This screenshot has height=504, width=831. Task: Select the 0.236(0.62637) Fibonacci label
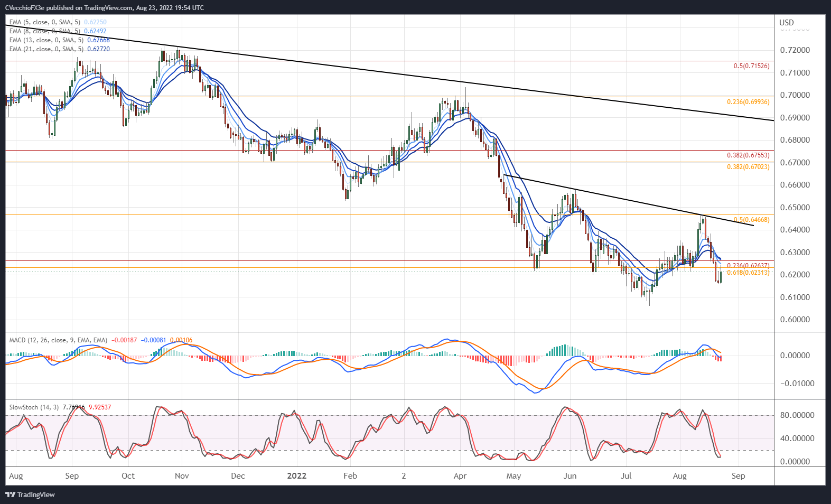pos(748,266)
